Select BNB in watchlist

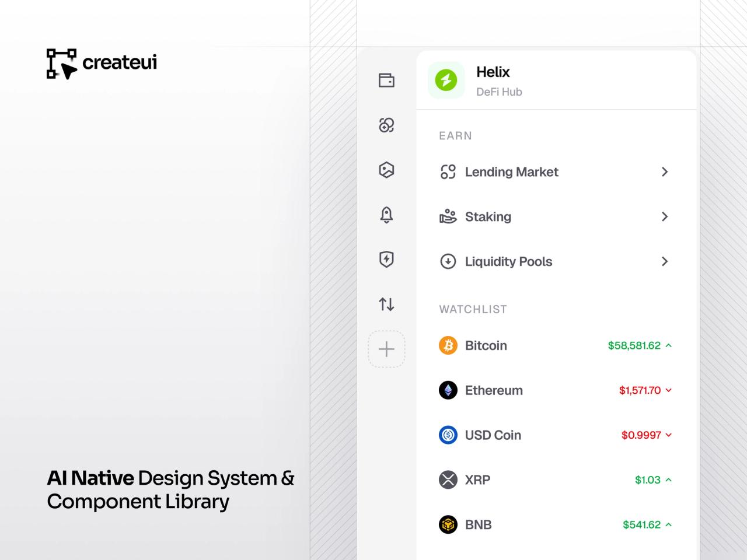point(556,524)
